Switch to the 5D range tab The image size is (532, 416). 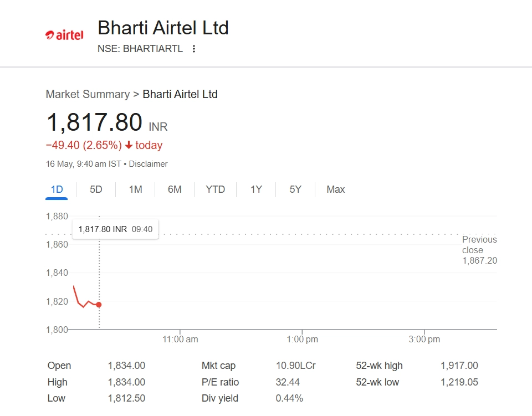(x=96, y=189)
